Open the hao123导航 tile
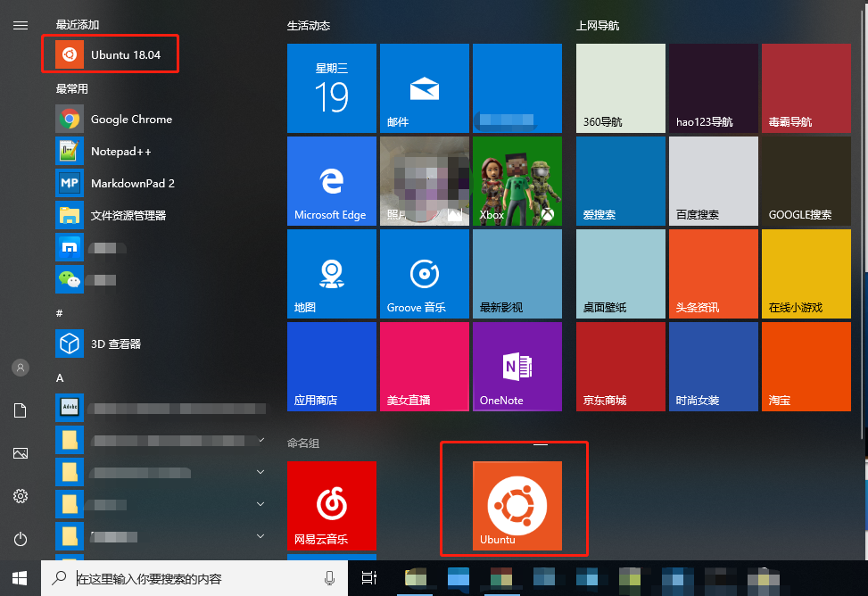Image resolution: width=868 pixels, height=596 pixels. pyautogui.click(x=714, y=88)
